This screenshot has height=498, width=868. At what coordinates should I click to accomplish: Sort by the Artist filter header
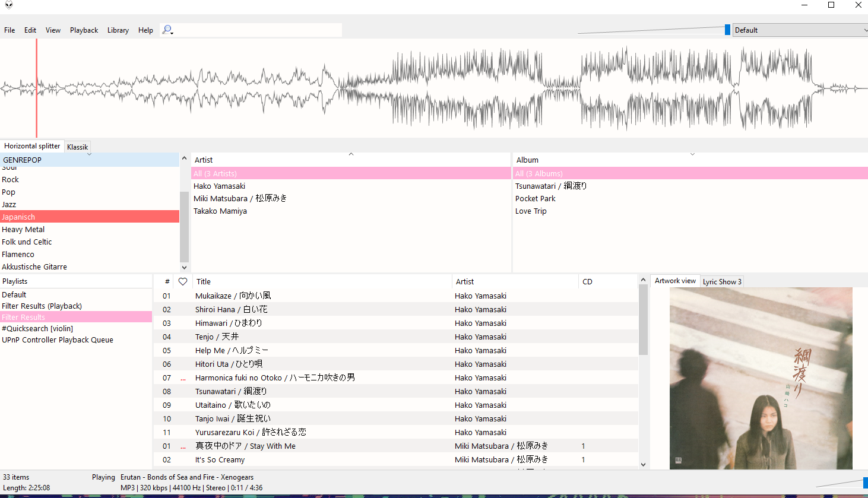click(351, 160)
